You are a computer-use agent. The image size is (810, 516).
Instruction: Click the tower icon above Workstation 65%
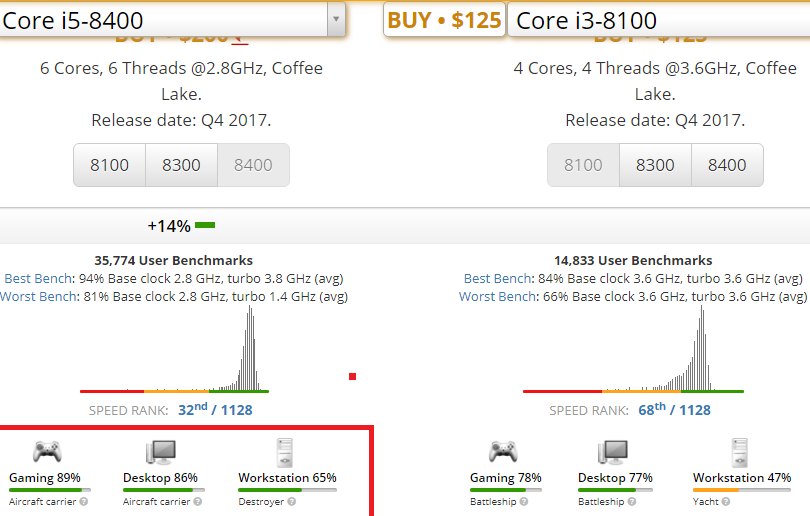[x=285, y=452]
